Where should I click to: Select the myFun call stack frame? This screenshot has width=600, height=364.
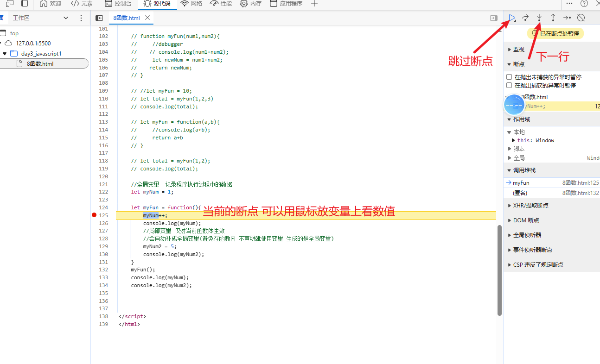coord(552,183)
